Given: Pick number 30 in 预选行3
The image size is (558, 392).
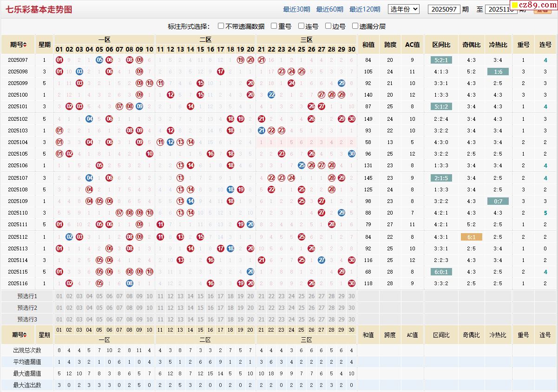Looking at the screenshot, I should click(351, 320).
